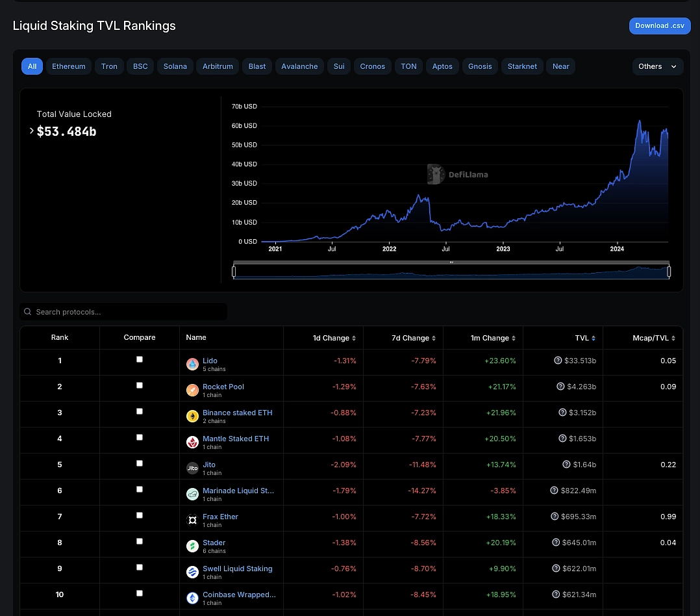Expand the Total Value Locked chevron
Image resolution: width=700 pixels, height=616 pixels.
click(x=32, y=131)
